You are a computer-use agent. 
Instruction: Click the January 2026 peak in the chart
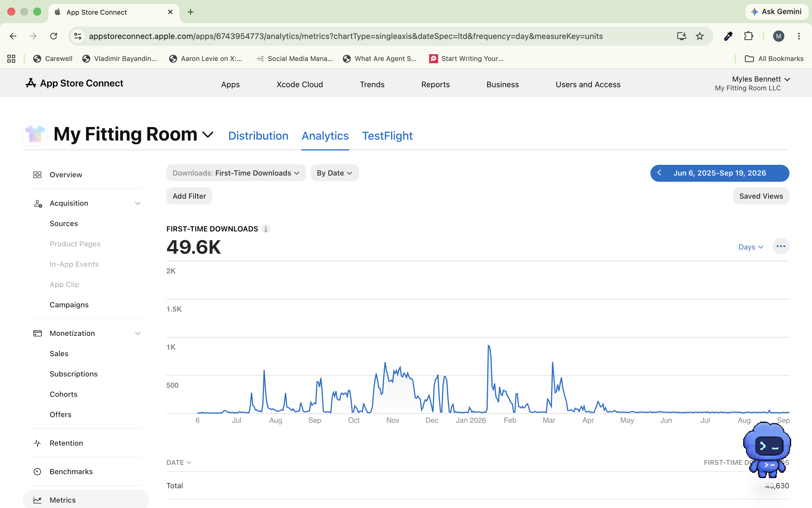(x=489, y=346)
